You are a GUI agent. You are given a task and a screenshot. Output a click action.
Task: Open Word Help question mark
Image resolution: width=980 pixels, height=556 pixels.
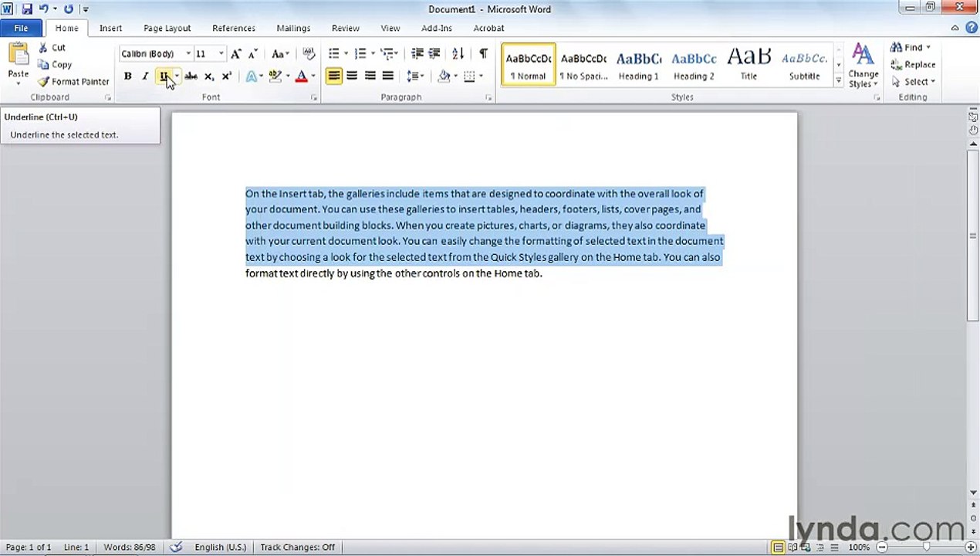click(x=971, y=28)
